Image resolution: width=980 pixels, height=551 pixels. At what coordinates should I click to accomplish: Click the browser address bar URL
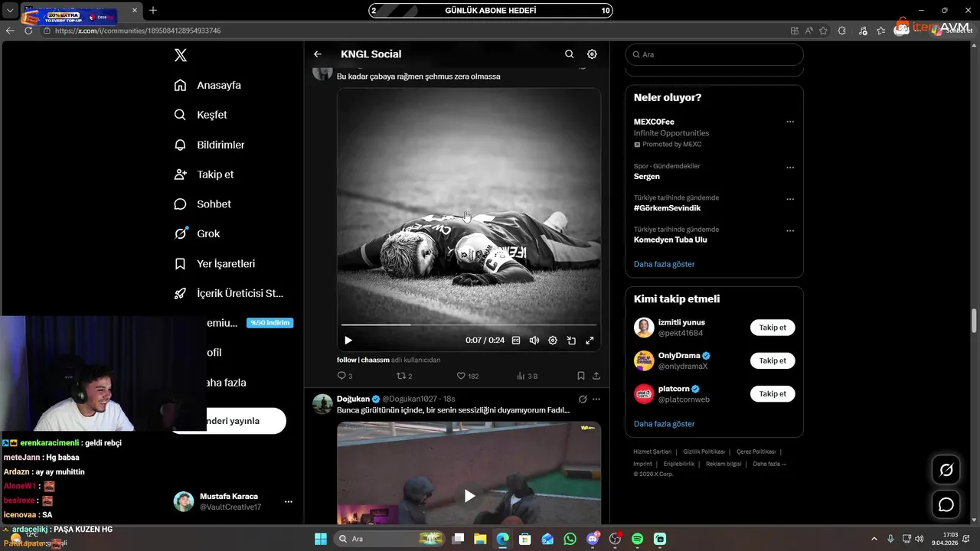click(138, 31)
